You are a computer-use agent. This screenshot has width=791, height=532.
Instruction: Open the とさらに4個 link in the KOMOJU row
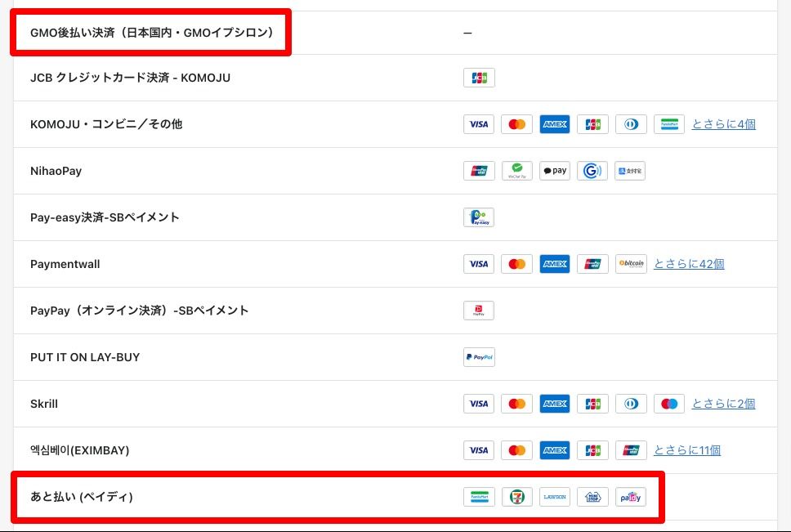pos(723,124)
